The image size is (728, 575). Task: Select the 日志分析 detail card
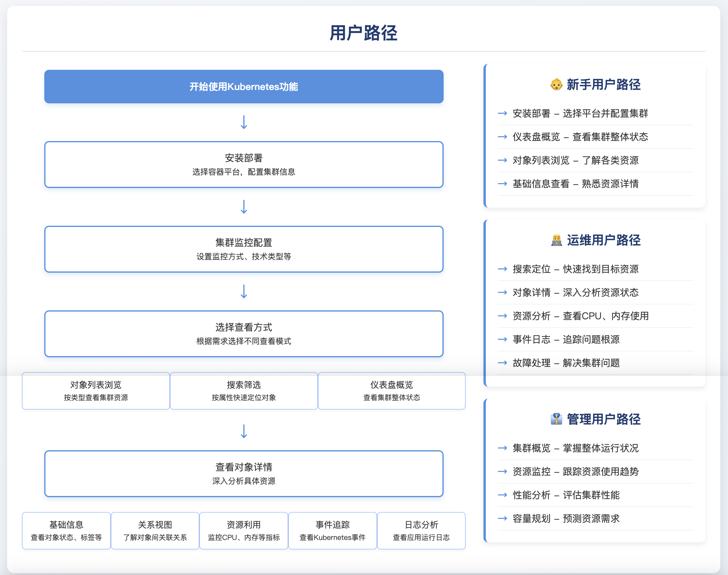[x=421, y=530]
